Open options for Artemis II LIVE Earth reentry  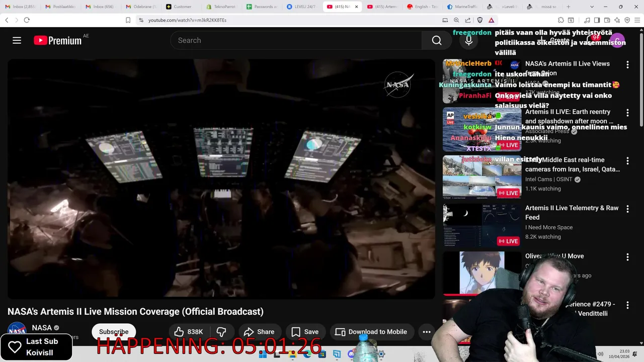click(627, 113)
